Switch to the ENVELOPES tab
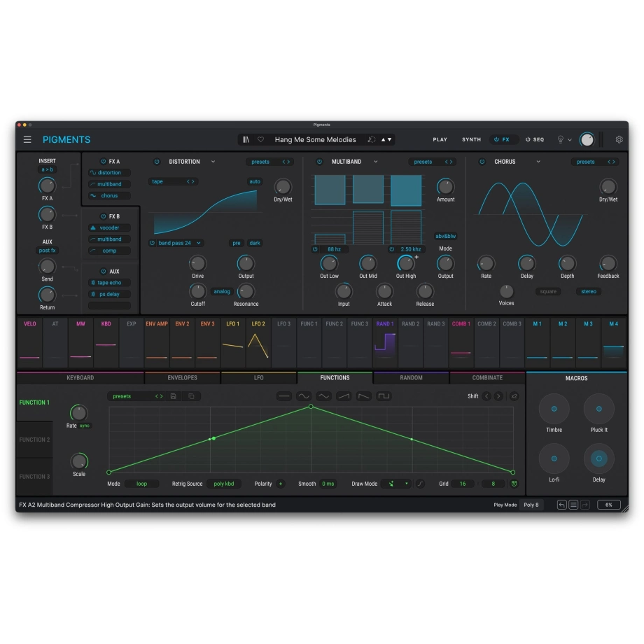 [183, 378]
